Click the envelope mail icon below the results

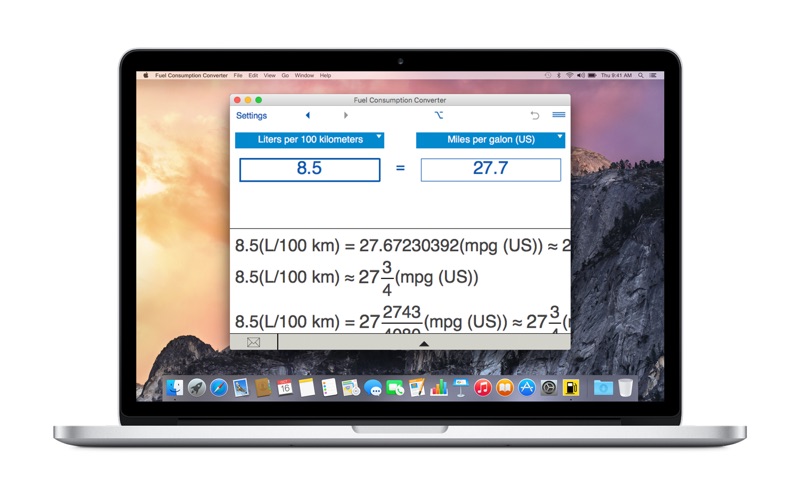pos(254,342)
